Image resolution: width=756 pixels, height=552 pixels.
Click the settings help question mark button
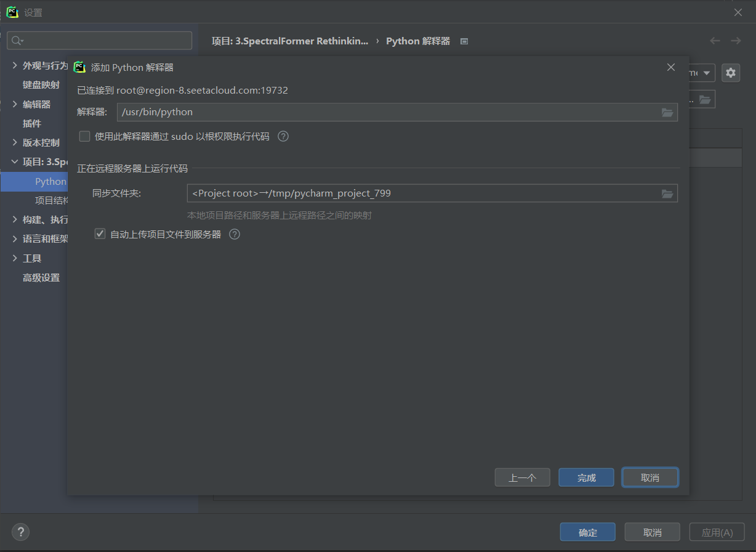(x=20, y=532)
